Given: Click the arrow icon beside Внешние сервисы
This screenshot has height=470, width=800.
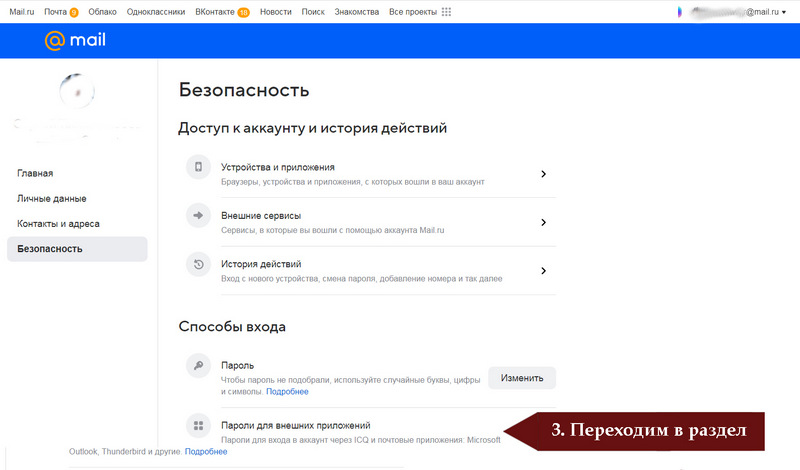Looking at the screenshot, I should (199, 216).
